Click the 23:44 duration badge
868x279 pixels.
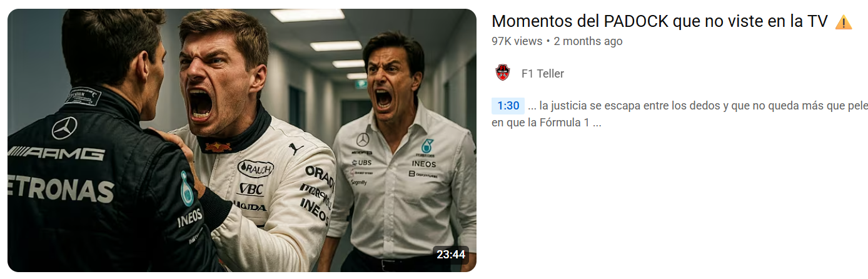[451, 255]
